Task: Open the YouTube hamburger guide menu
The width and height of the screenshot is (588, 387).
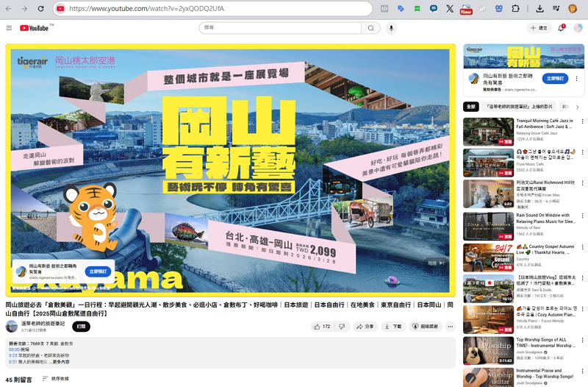Action: pos(9,28)
